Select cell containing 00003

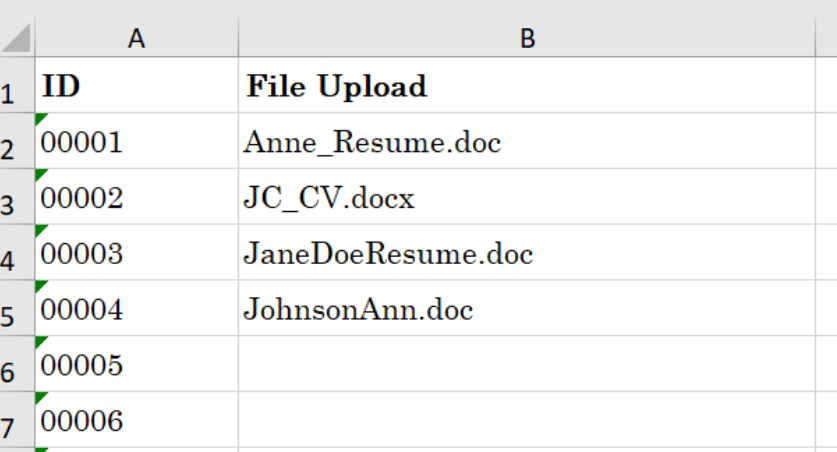(x=137, y=252)
